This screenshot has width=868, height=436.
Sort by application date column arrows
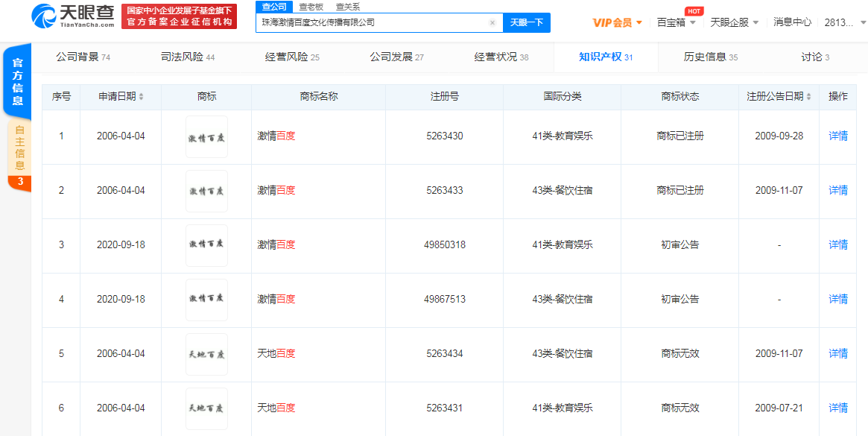tap(142, 97)
